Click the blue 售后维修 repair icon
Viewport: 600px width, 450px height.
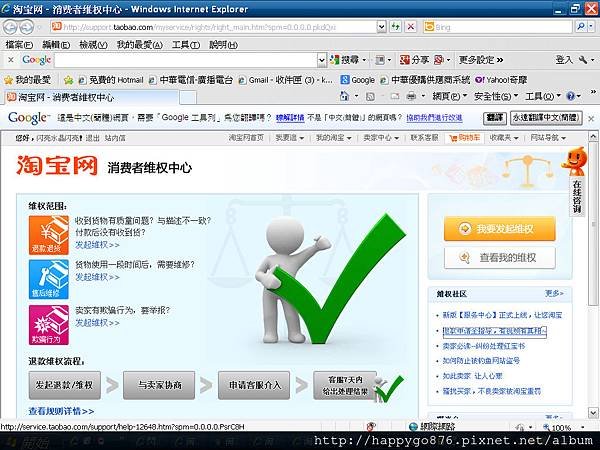[x=49, y=279]
